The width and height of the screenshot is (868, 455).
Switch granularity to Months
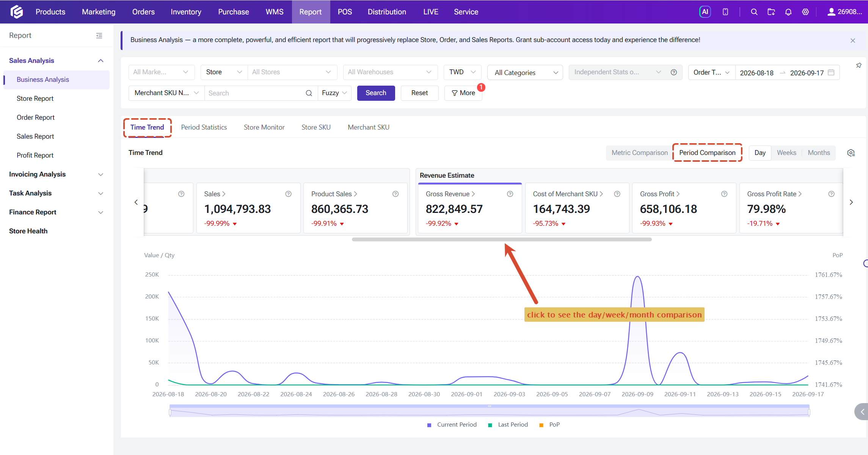click(x=819, y=153)
